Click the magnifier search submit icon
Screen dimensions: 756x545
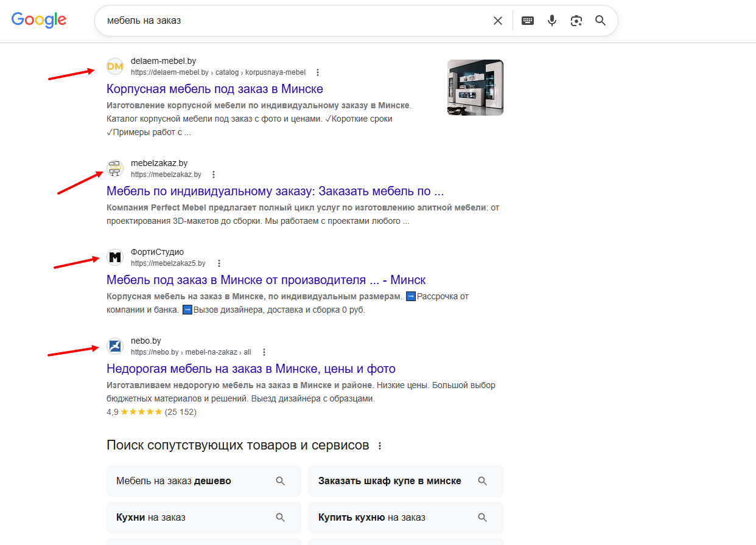[601, 21]
